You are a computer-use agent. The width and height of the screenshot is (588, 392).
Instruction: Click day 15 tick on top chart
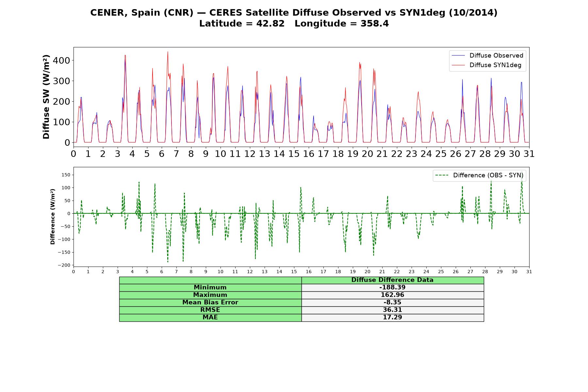[294, 154]
